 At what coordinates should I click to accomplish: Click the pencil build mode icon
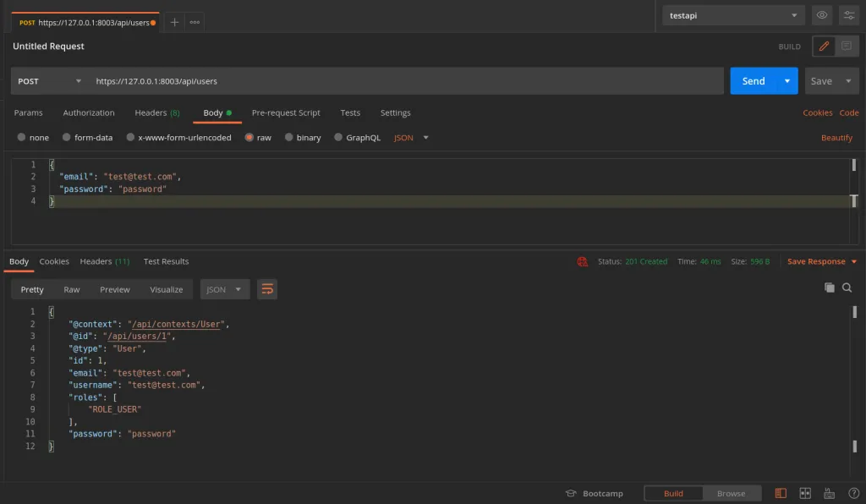point(822,47)
